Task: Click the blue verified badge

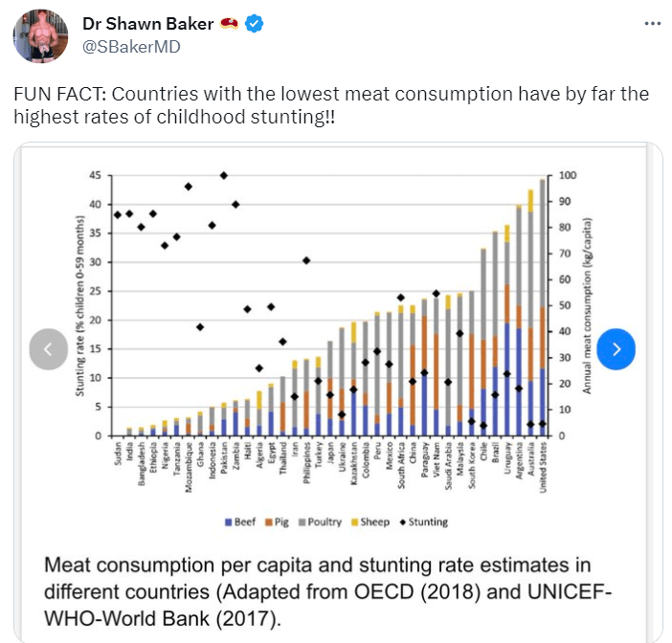Action: click(x=254, y=24)
